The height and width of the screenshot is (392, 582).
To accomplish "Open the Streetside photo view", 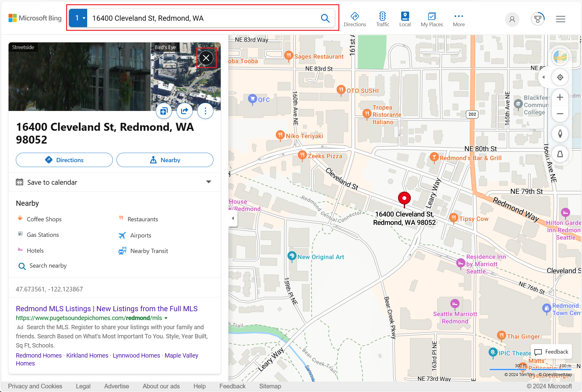I will [x=80, y=77].
